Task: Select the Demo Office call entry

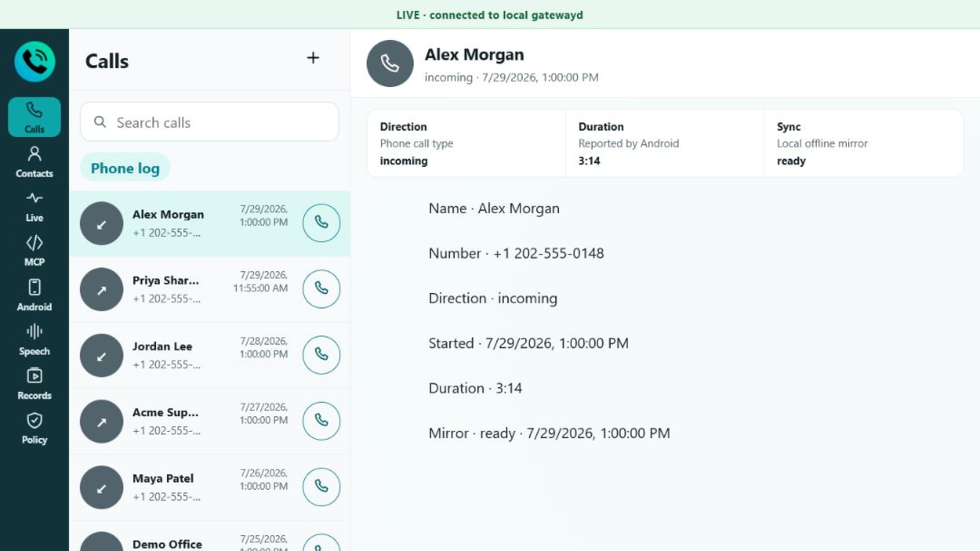Action: (x=209, y=536)
